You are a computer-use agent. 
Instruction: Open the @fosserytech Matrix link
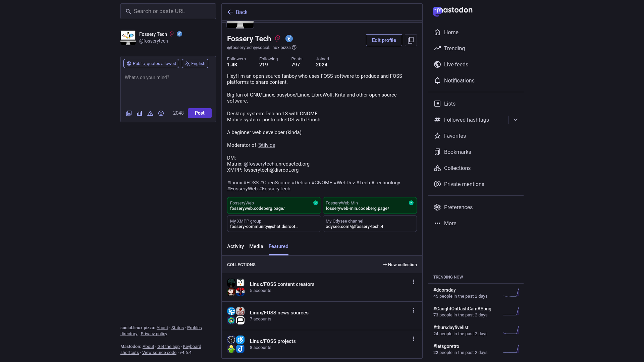[259, 164]
